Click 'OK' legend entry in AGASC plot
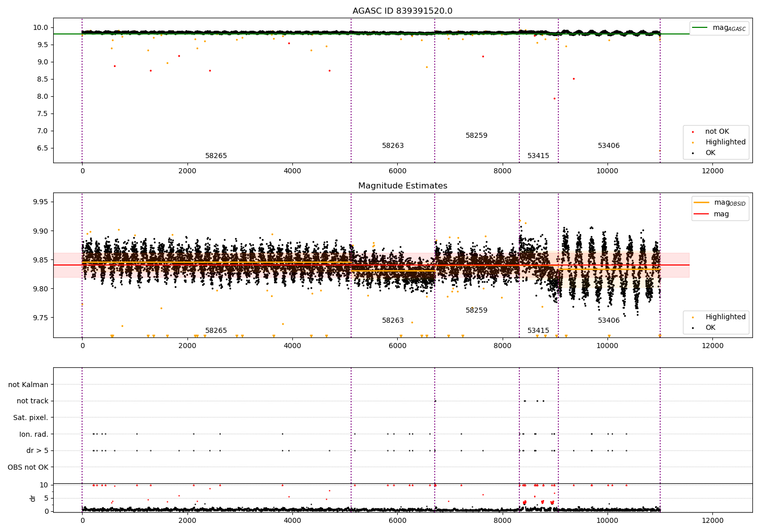This screenshot has width=760, height=532. [x=704, y=153]
